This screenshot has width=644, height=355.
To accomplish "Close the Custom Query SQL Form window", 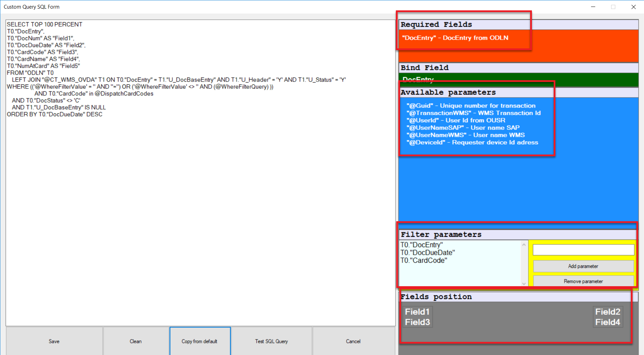I will tap(633, 7).
